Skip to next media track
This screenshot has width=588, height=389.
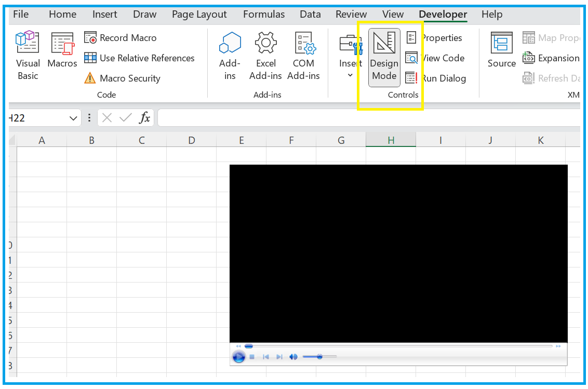tap(279, 357)
